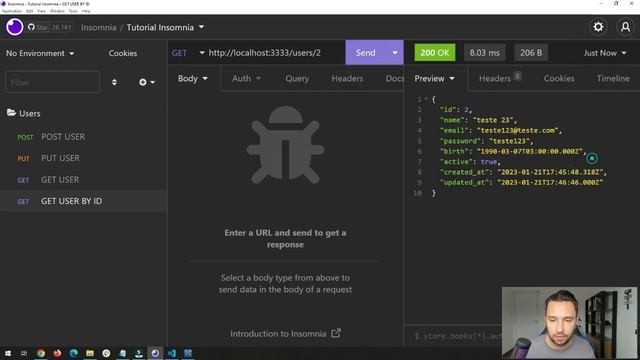Screen dimensions: 640x360
Task: Open the Help menu
Action: (x=86, y=11)
